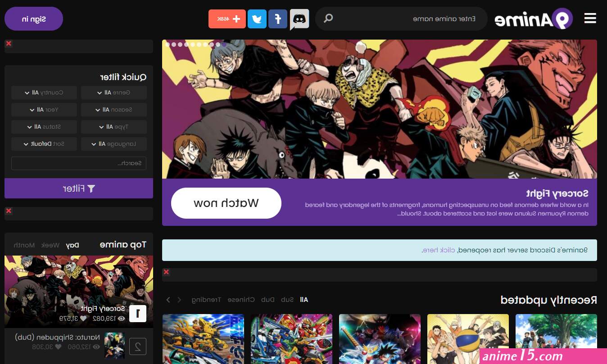
Task: Click the 'Recently updated' heading
Action: pos(549,300)
